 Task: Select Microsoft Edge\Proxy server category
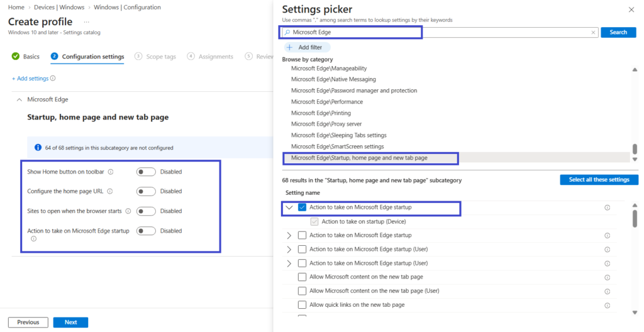(x=326, y=124)
